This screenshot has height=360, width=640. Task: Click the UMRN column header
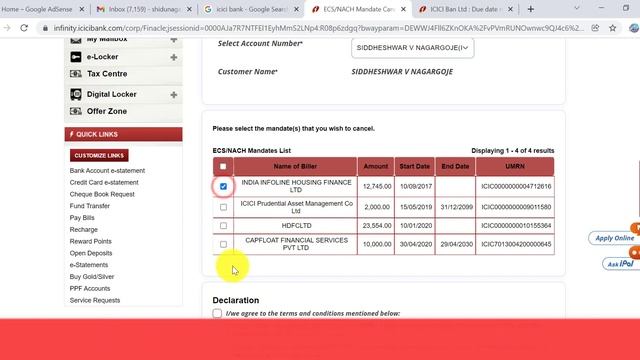pyautogui.click(x=515, y=167)
